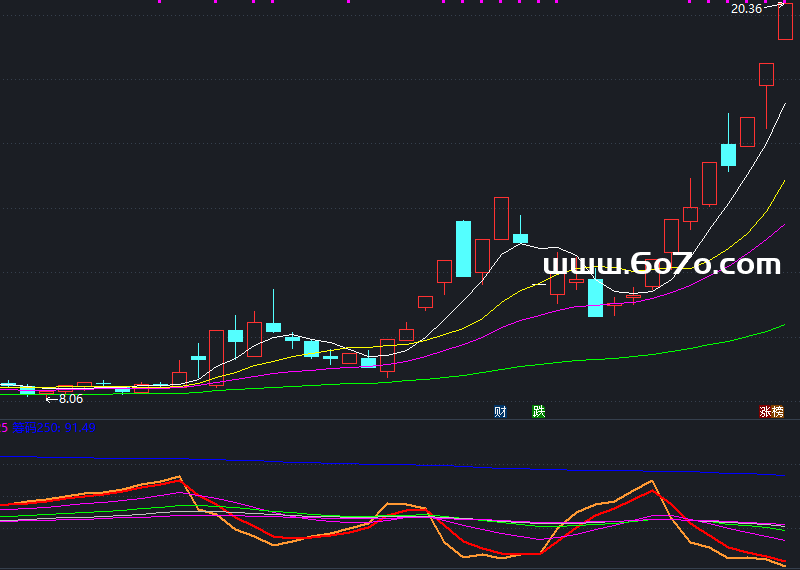Click the blue 财 marker icon

coord(499,411)
